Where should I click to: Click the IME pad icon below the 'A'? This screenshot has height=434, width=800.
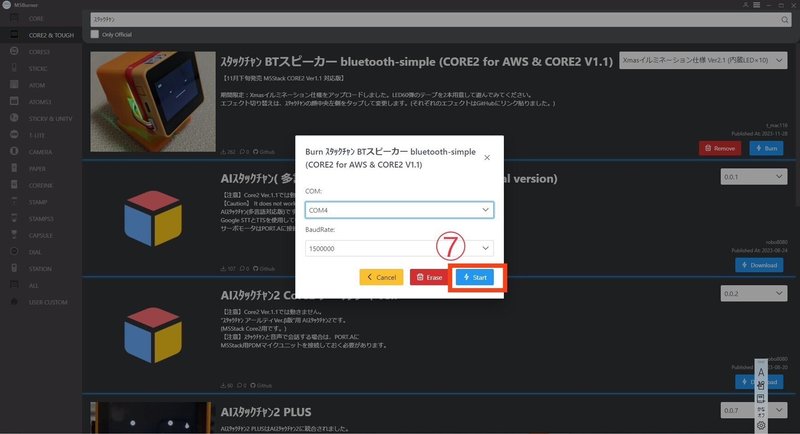pyautogui.click(x=761, y=386)
